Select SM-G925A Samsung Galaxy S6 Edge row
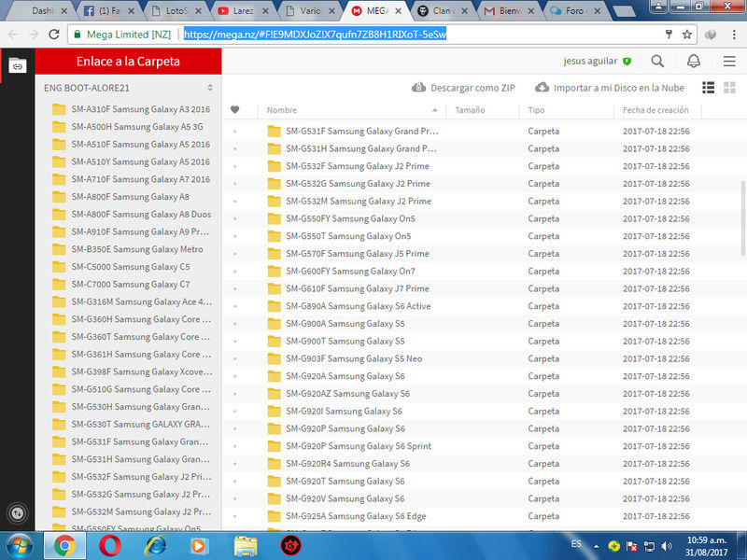 pos(484,516)
